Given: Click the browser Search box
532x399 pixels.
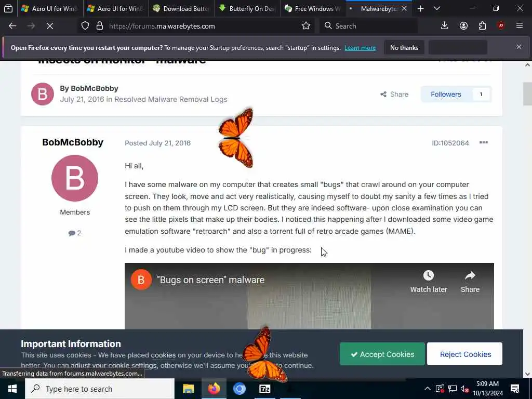Looking at the screenshot, I should [369, 26].
